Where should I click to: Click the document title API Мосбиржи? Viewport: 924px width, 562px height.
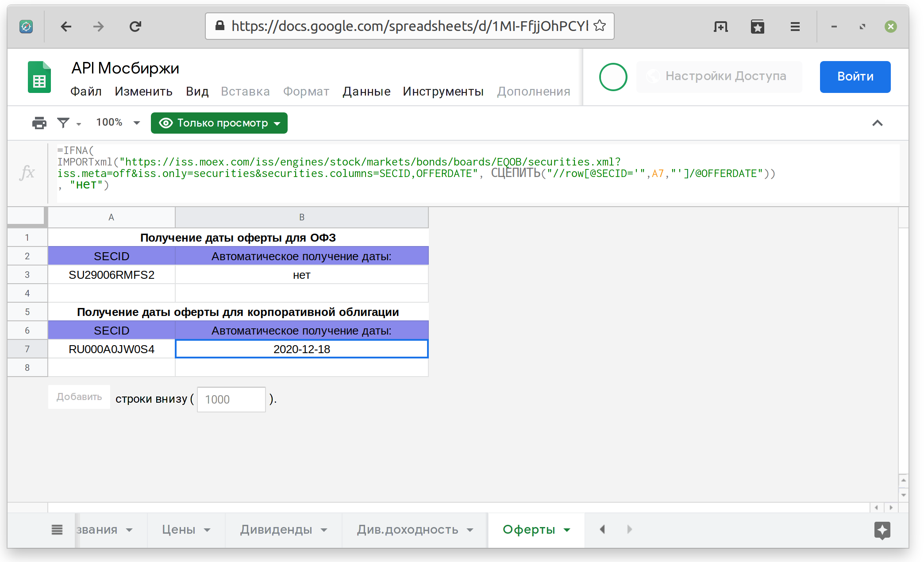click(125, 68)
